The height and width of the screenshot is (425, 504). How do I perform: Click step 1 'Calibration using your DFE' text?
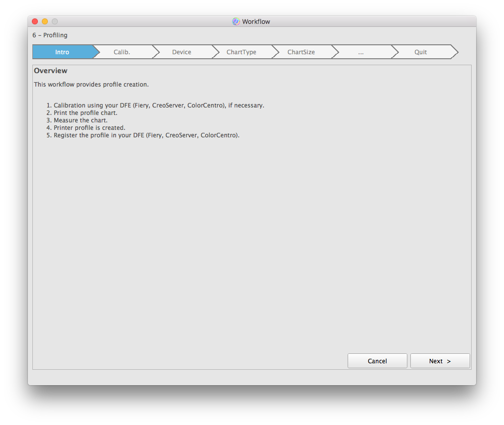[x=159, y=106]
